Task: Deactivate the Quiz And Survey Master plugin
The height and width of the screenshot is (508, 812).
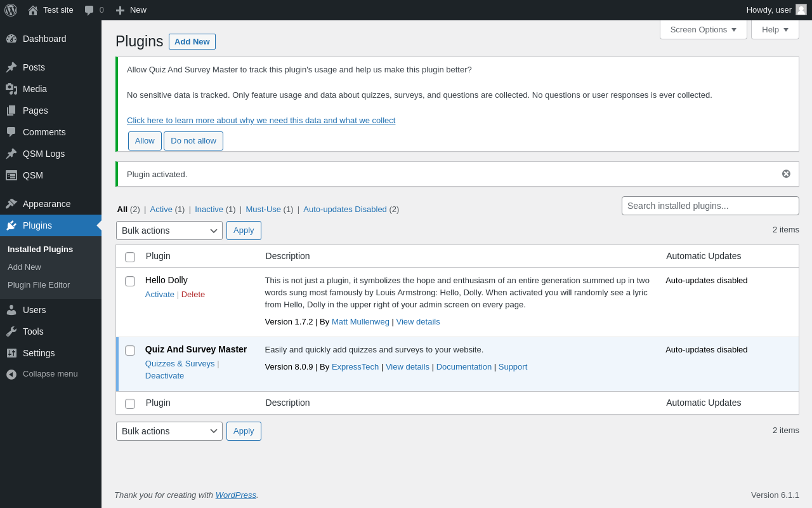Action: pos(164,375)
